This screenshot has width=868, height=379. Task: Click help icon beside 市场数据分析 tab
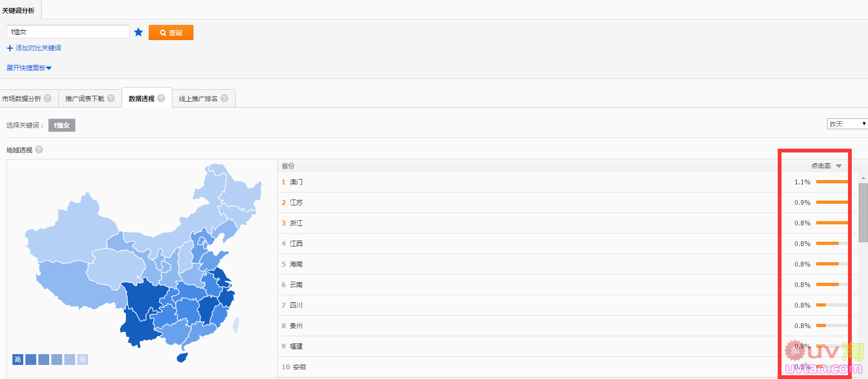pyautogui.click(x=48, y=98)
